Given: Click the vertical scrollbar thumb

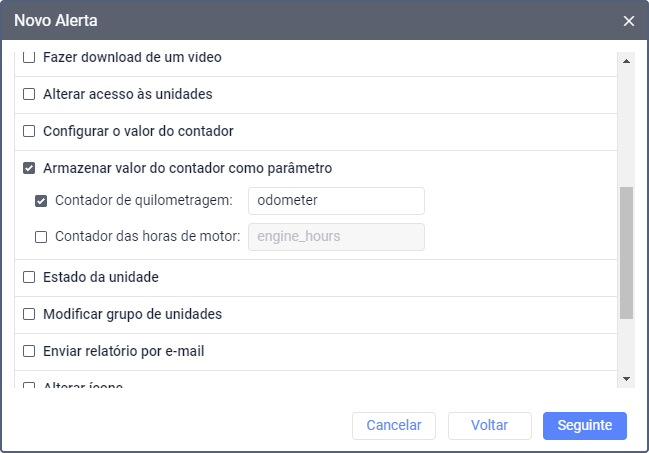Looking at the screenshot, I should point(627,252).
